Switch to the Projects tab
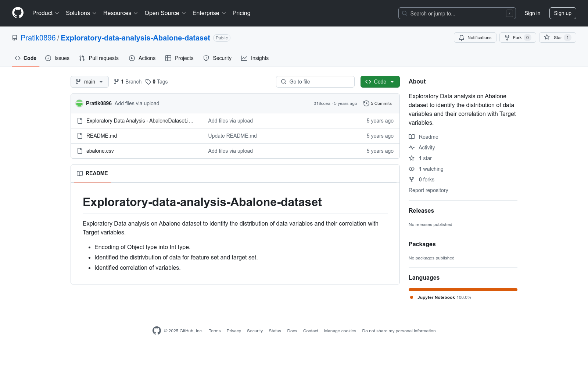Viewport: 588px width, 368px height. (179, 58)
